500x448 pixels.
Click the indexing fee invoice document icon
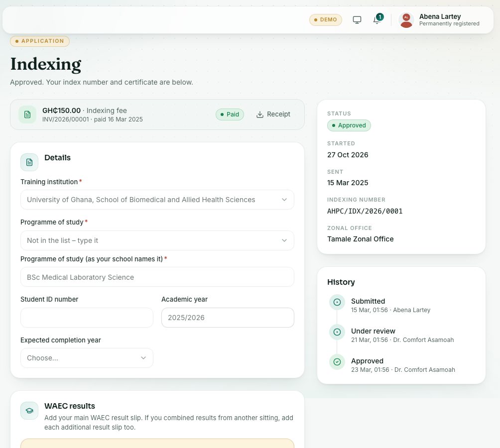coord(27,114)
